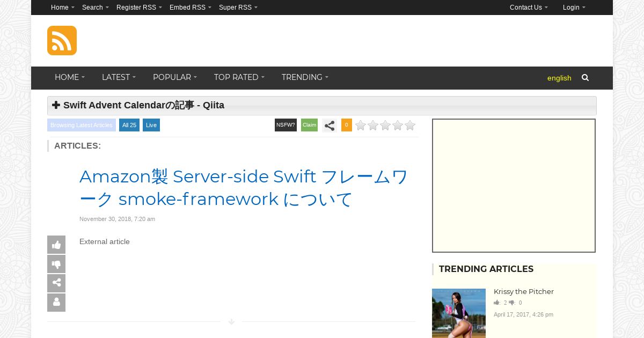Screen dimensions: 644x338
Task: Click the April 17, 2017 timestamp
Action: pyautogui.click(x=523, y=315)
